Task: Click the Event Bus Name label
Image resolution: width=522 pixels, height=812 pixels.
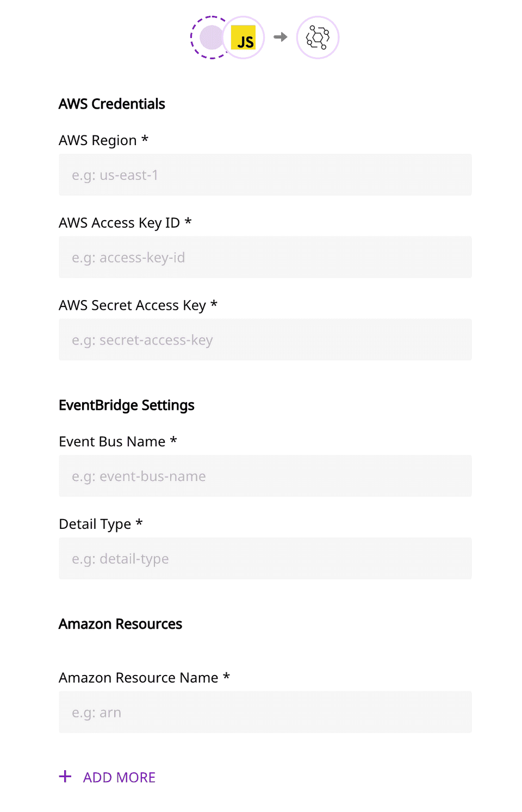Action: (112, 442)
